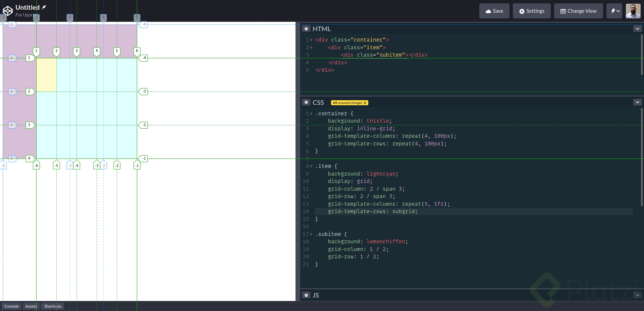Open the Shortcuts panel
Viewport: 644px width, 311px height.
tap(52, 306)
